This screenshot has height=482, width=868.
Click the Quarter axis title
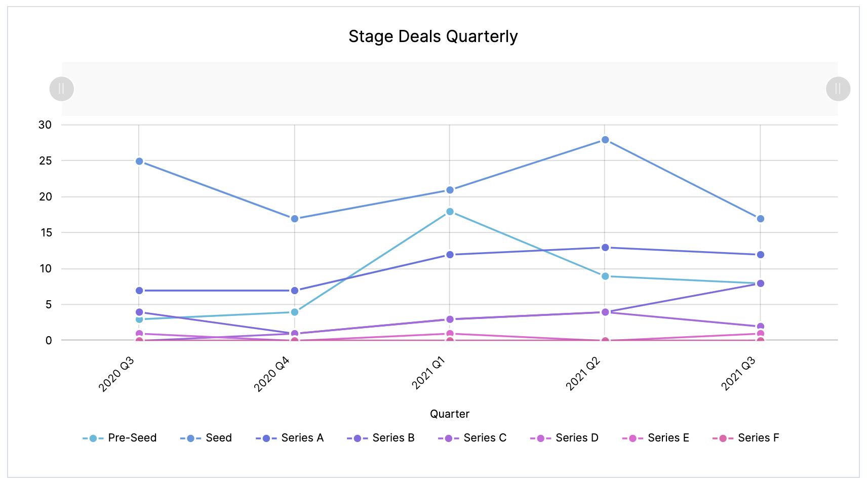click(x=450, y=414)
